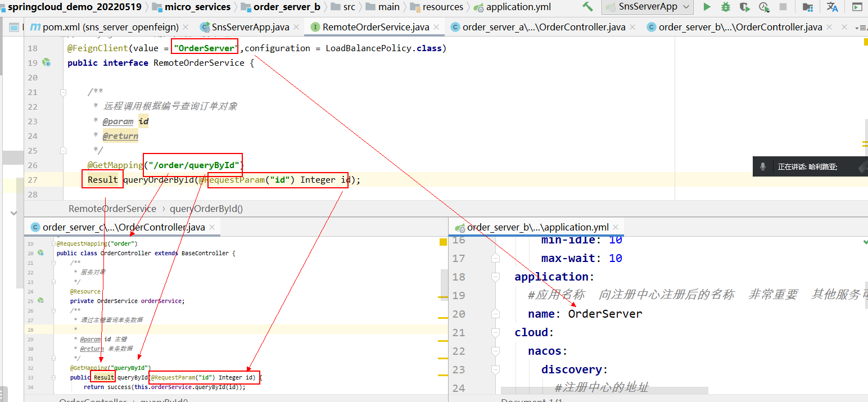Close the order_server_a OrderController.java tab
The width and height of the screenshot is (868, 402).
(632, 27)
